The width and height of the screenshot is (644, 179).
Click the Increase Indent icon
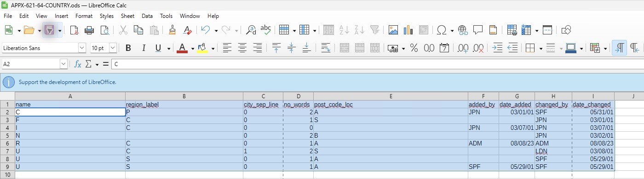click(497, 48)
